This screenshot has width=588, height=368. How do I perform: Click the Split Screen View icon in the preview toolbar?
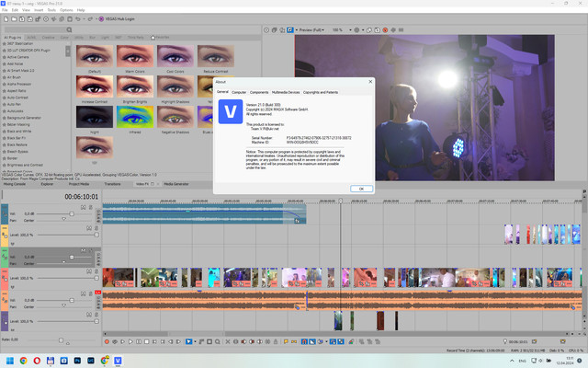click(x=290, y=29)
